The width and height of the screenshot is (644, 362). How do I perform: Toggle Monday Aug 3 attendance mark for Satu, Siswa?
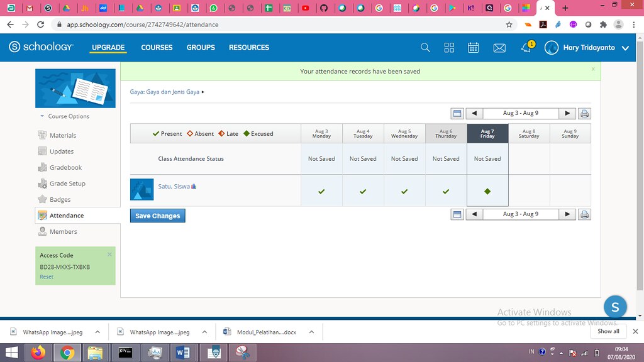321,191
